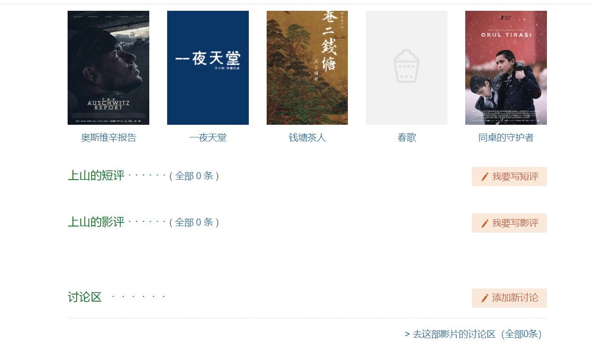Click the 添加新讨论 button

(509, 298)
